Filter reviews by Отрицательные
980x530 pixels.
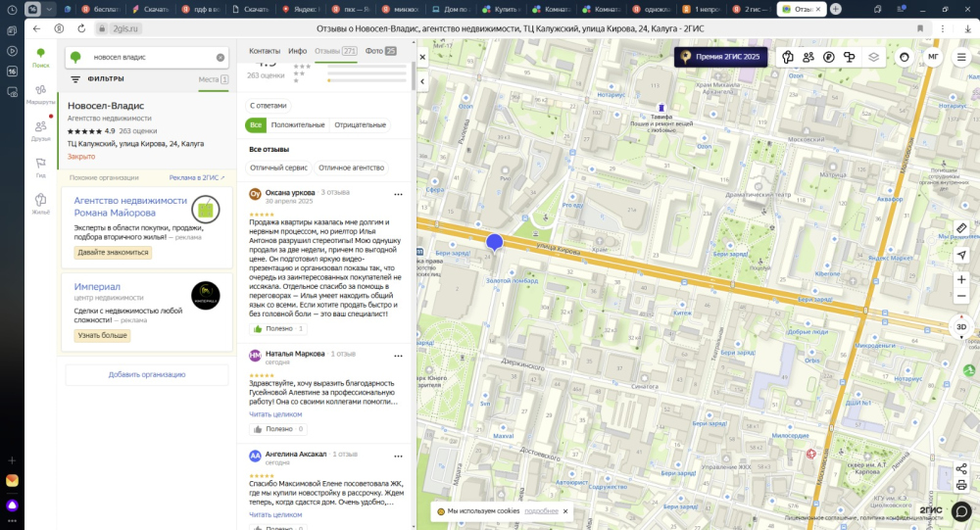[x=360, y=125]
